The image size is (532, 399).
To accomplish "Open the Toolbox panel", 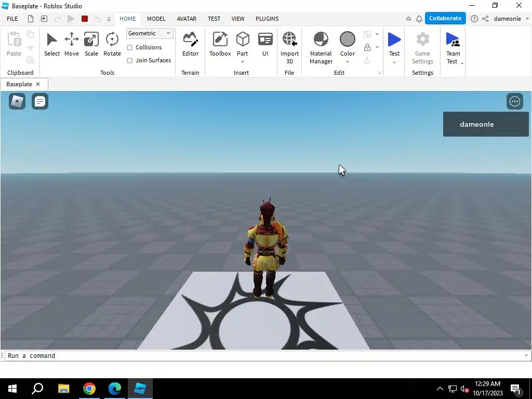I will pyautogui.click(x=220, y=44).
